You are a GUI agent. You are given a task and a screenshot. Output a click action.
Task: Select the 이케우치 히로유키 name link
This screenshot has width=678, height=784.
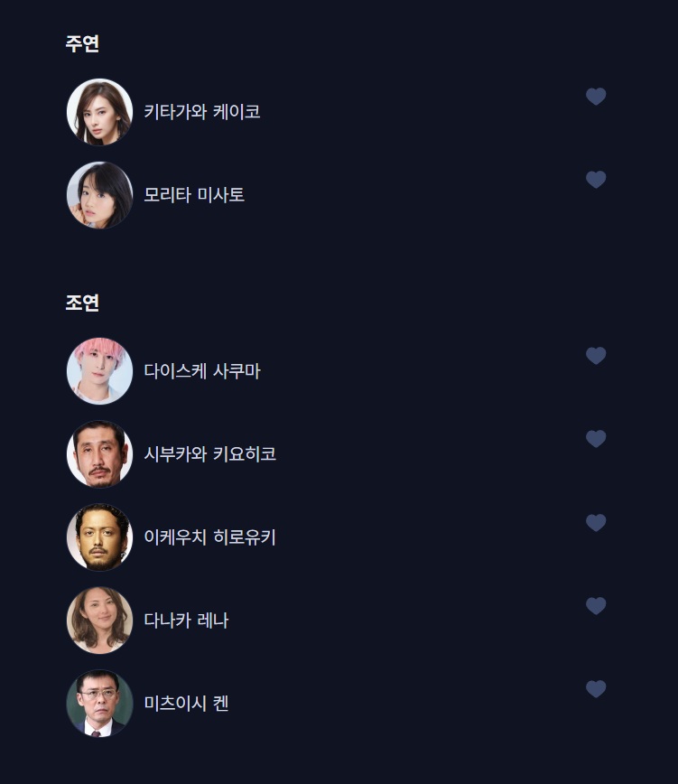[209, 537]
